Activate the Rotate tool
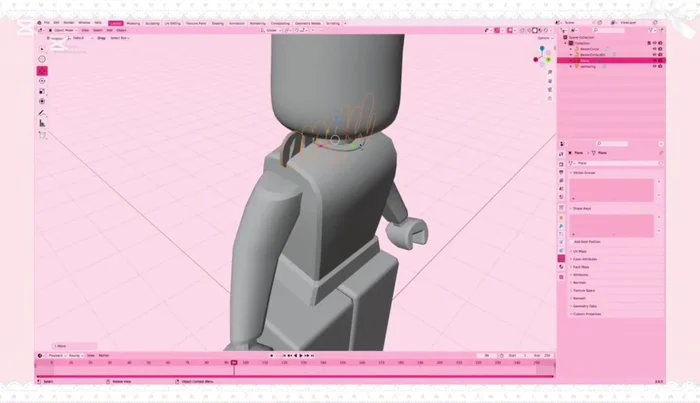This screenshot has height=403, width=700. (42, 81)
